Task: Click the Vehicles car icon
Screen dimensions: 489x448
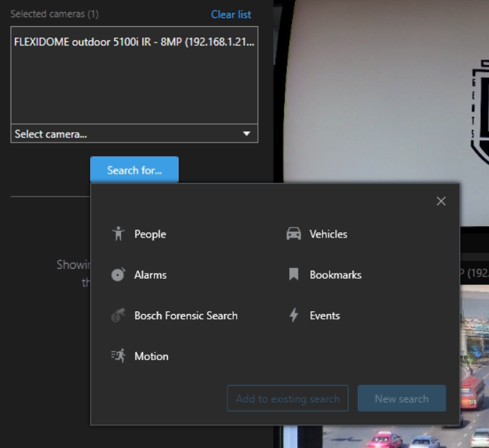Action: (x=293, y=234)
